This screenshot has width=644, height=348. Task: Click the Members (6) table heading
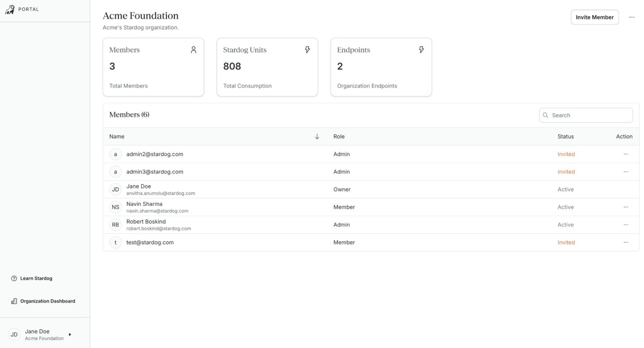tap(129, 115)
